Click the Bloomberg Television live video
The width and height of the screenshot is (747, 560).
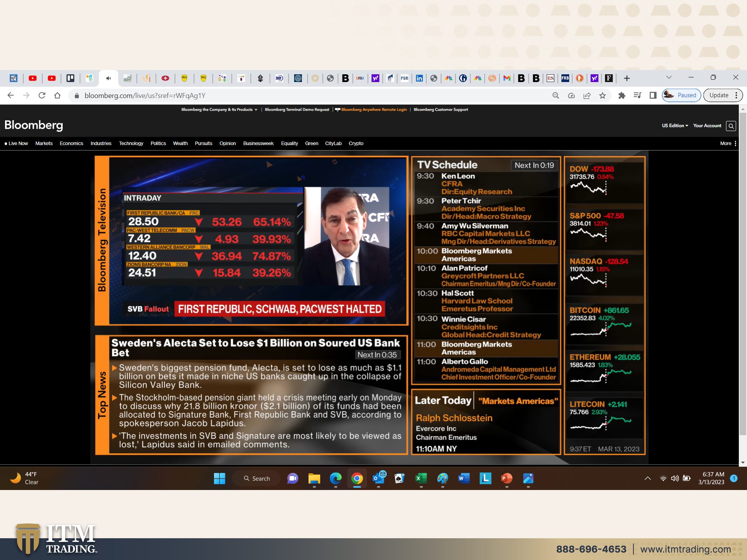(x=258, y=240)
